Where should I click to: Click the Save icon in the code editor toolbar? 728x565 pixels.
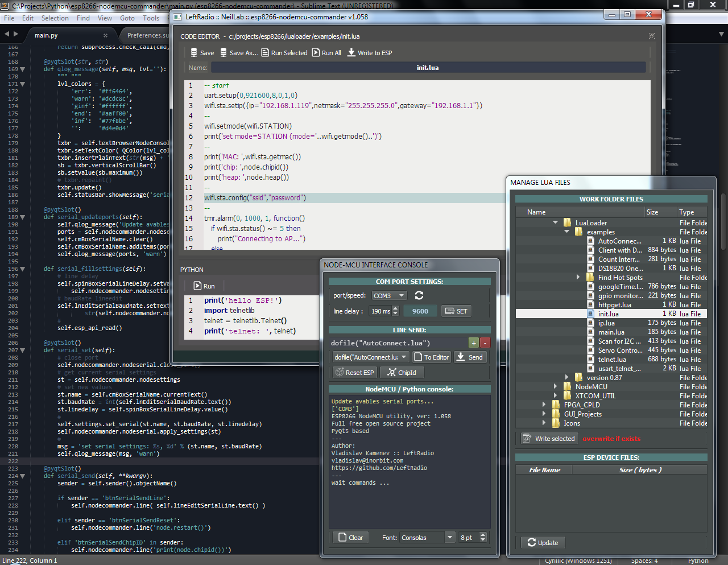coord(194,52)
